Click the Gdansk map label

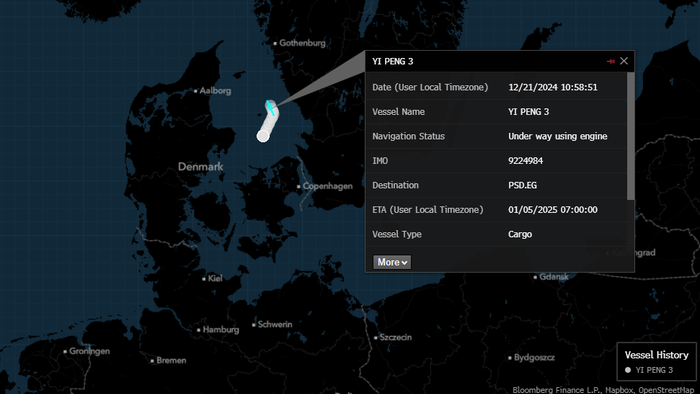pos(554,277)
